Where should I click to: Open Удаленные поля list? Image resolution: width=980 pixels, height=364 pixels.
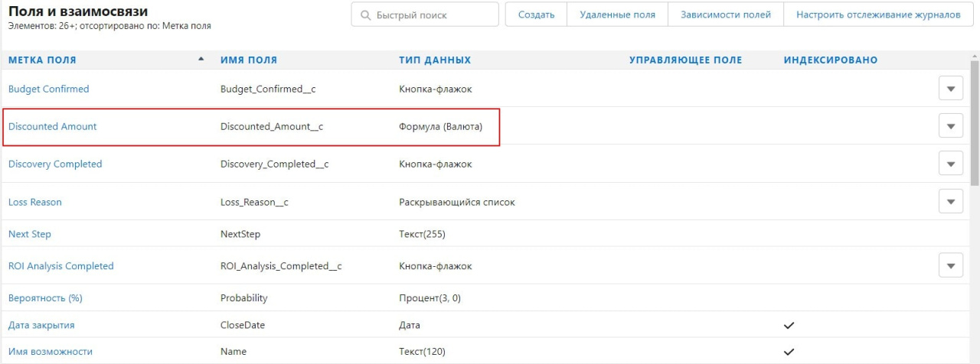[617, 15]
